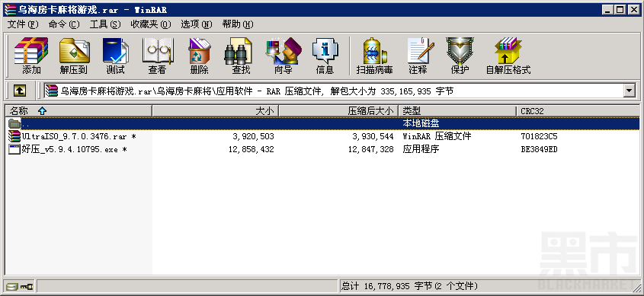This screenshot has width=644, height=296.
Task: Click size value 12,858,432
Action: coord(251,150)
